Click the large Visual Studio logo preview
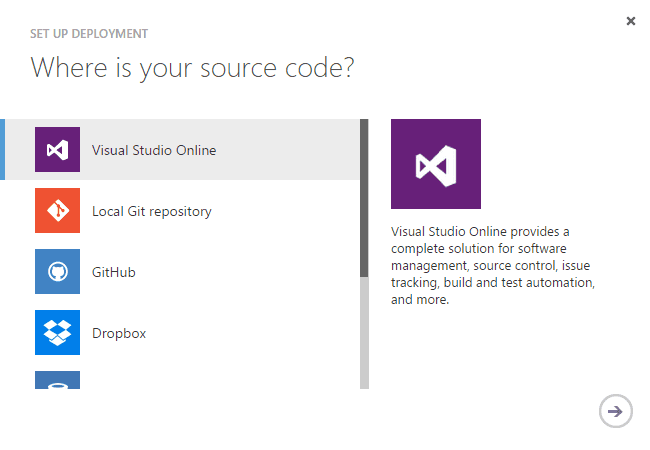 click(x=436, y=164)
